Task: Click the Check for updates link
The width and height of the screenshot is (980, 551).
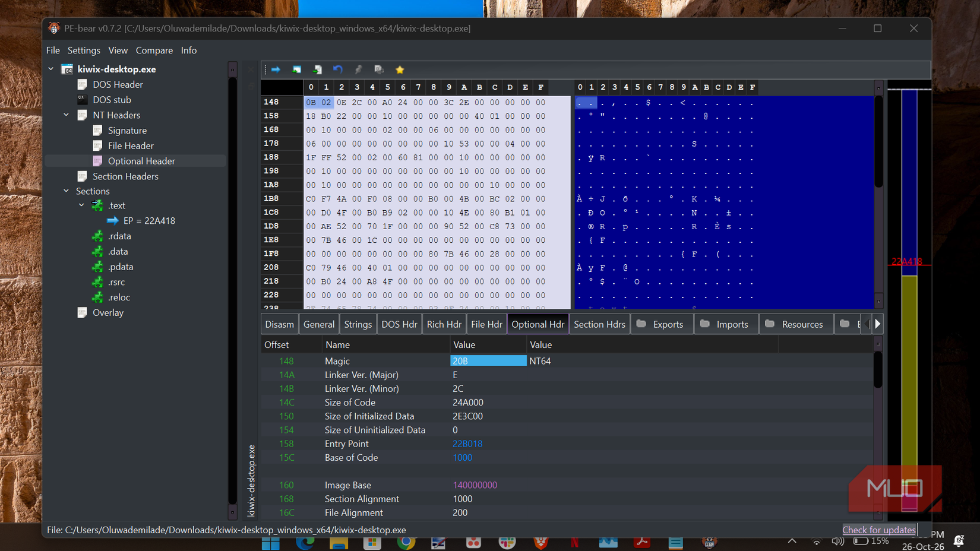Action: click(x=879, y=530)
